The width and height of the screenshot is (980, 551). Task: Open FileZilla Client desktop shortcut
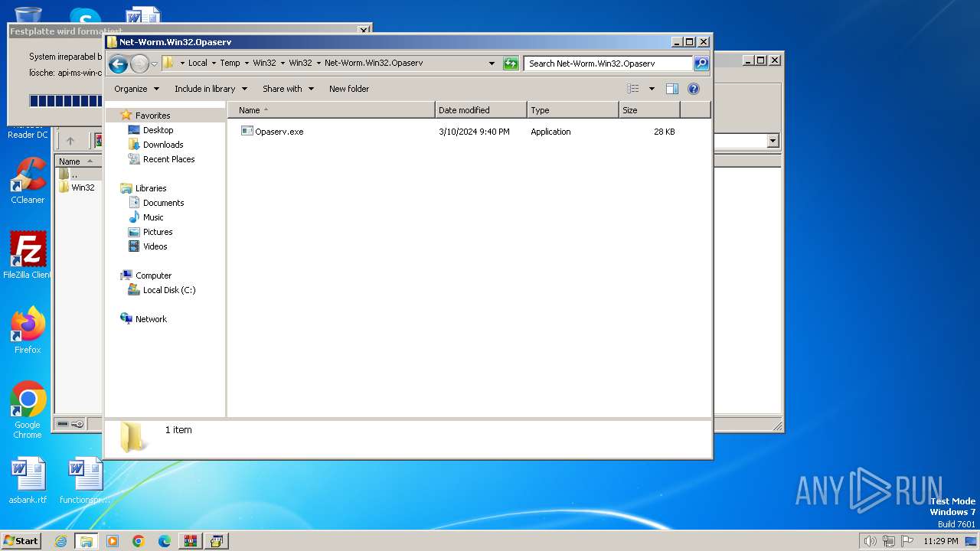coord(28,256)
